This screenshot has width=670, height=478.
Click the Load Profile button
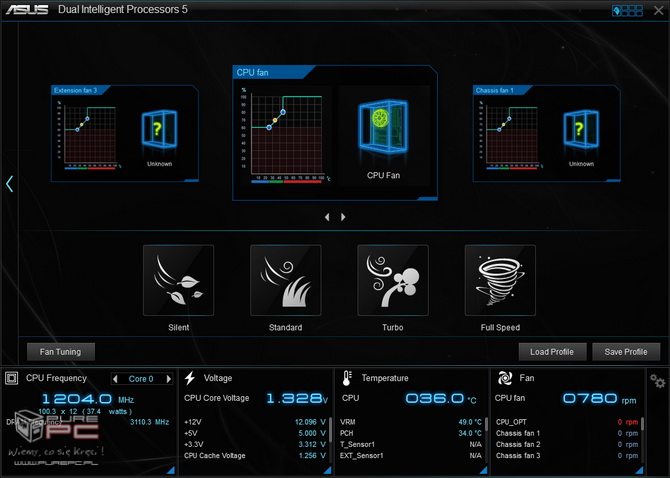click(x=552, y=352)
